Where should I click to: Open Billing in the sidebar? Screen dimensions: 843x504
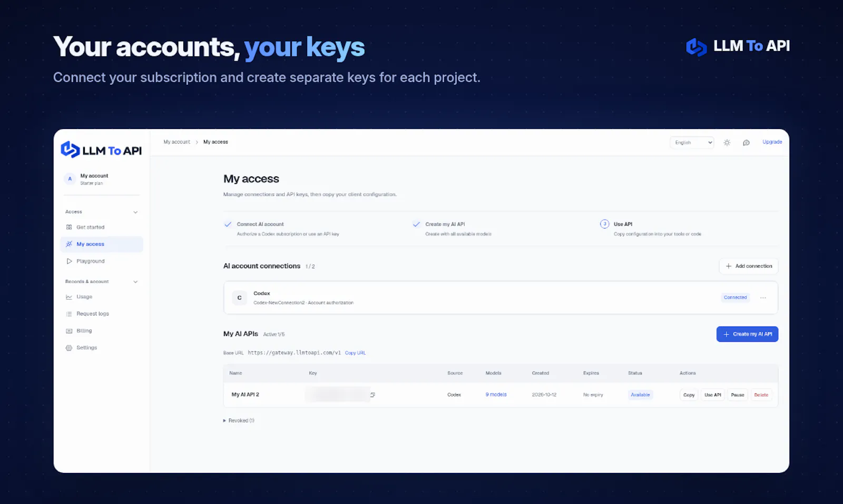coord(102,331)
